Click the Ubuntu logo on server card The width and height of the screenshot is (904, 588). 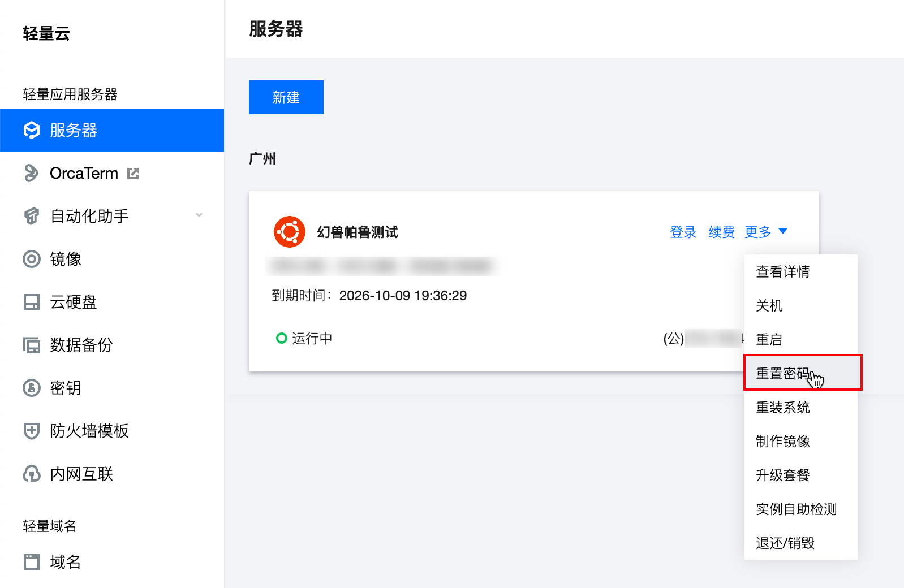coord(290,232)
